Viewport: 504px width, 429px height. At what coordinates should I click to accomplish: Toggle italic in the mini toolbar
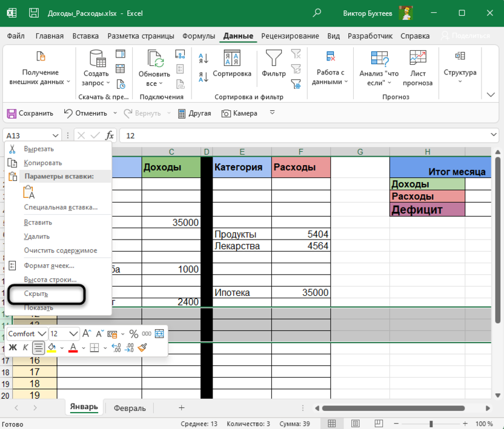pyautogui.click(x=25, y=347)
